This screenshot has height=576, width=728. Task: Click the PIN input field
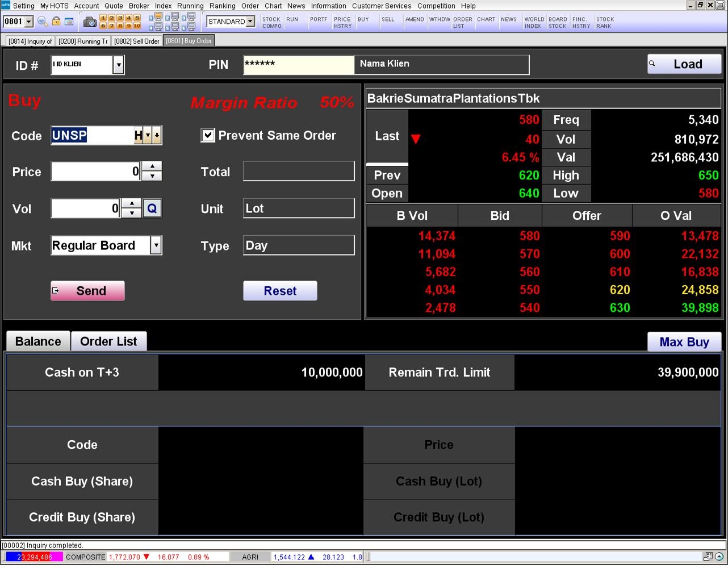299,65
